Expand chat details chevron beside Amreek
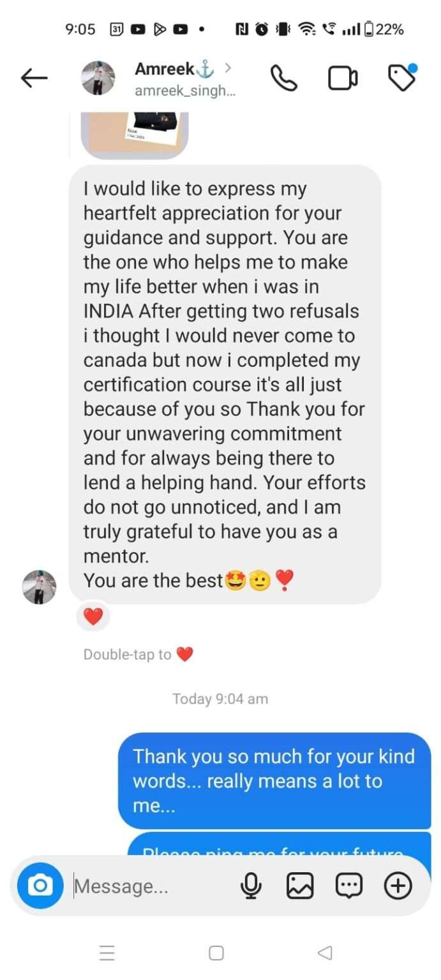 point(228,66)
